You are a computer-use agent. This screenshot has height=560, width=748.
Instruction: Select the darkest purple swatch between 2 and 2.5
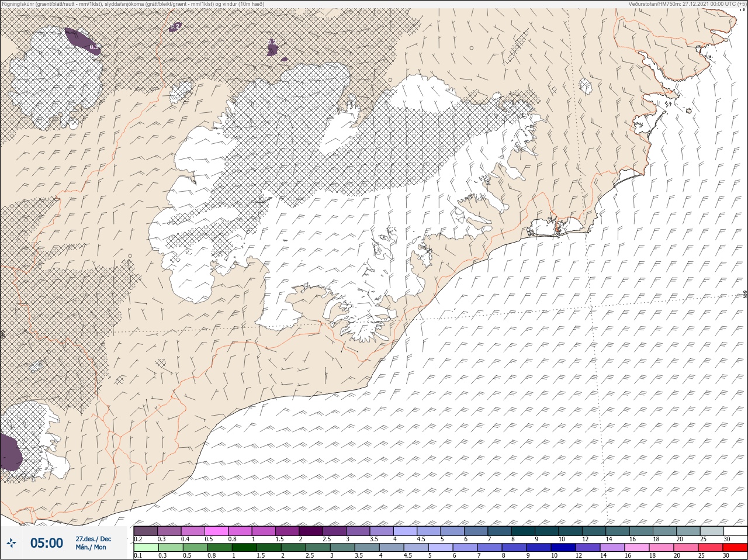(311, 531)
